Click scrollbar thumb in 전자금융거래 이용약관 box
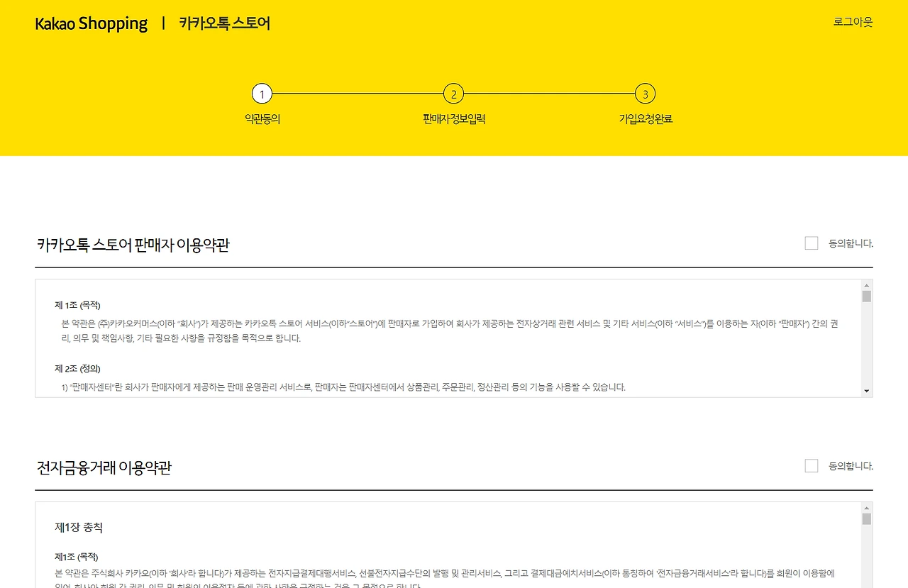The height and width of the screenshot is (588, 908). tap(866, 519)
